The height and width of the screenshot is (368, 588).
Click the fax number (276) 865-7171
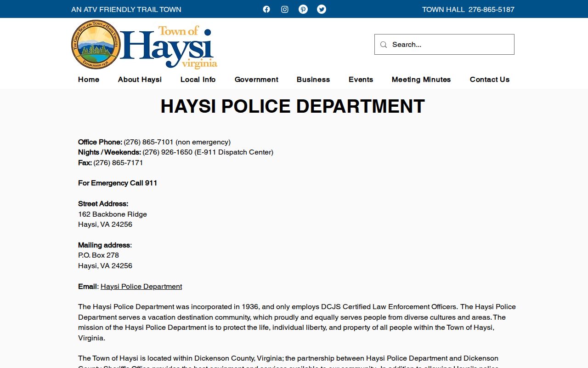tap(119, 163)
